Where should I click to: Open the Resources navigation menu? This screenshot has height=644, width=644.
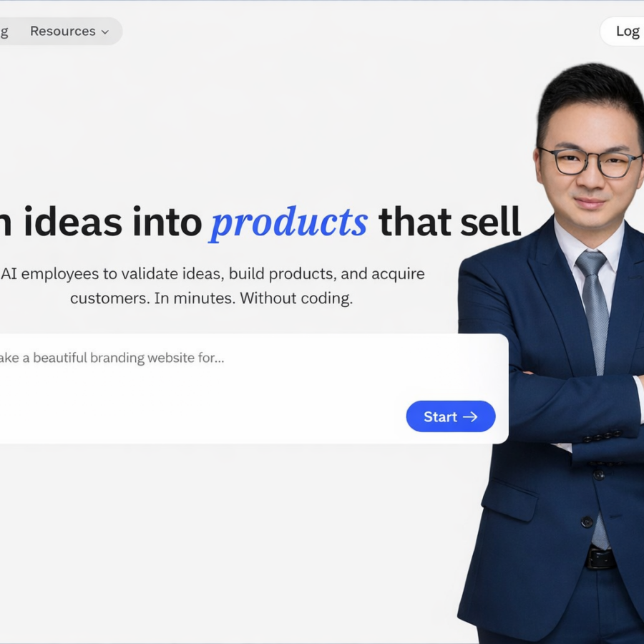pos(69,31)
